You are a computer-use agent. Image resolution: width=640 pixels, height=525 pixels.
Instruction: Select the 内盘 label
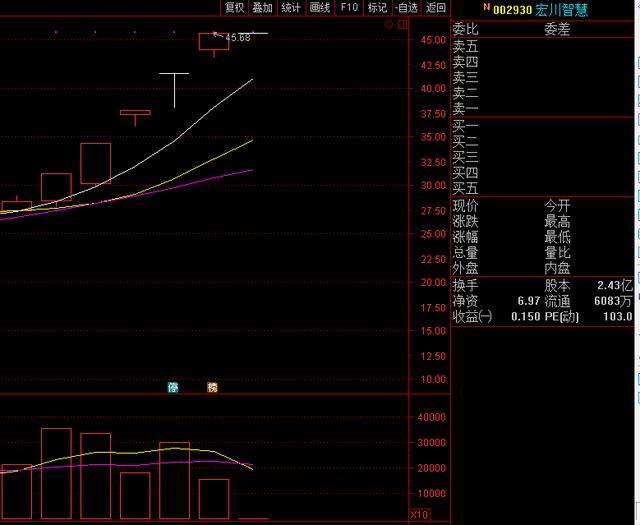(557, 268)
